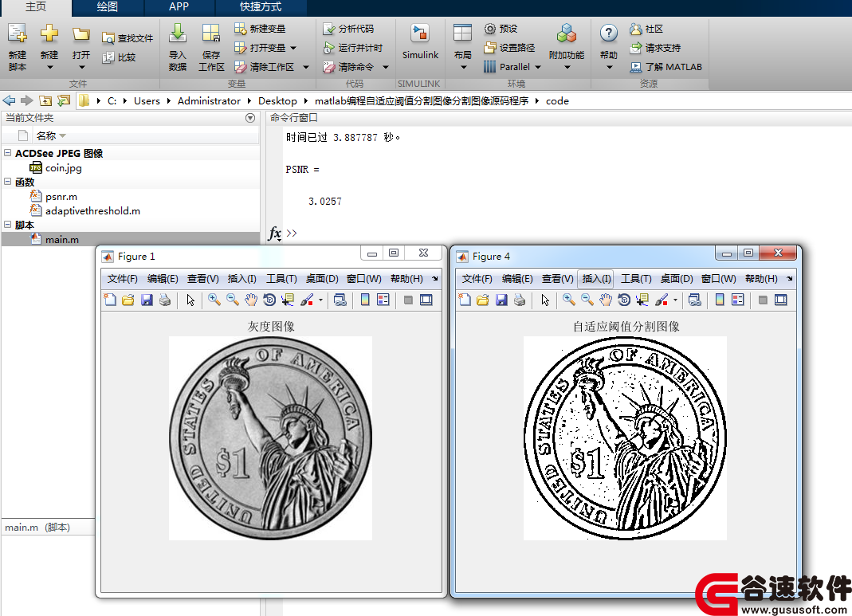The width and height of the screenshot is (852, 616).
Task: Open 工具(T) menu in Figure 1
Action: click(281, 279)
